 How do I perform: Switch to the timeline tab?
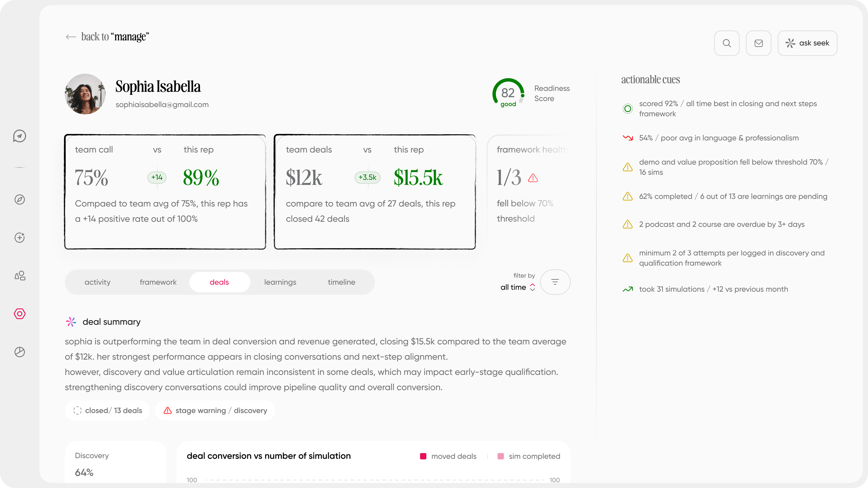(341, 282)
